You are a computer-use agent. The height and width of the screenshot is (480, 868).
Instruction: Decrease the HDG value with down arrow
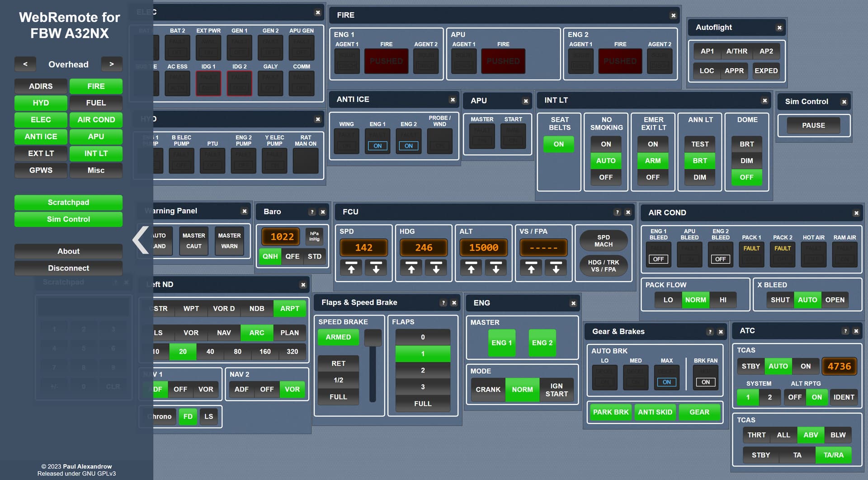pyautogui.click(x=436, y=268)
